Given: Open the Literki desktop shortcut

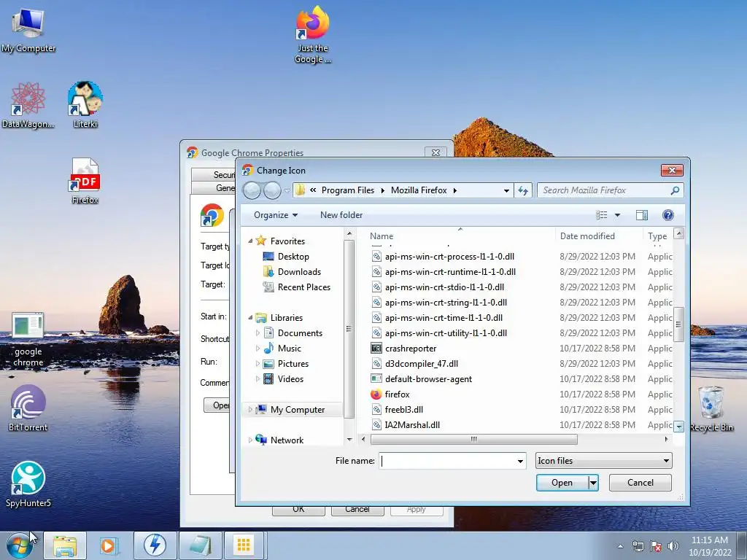Looking at the screenshot, I should click(85, 105).
